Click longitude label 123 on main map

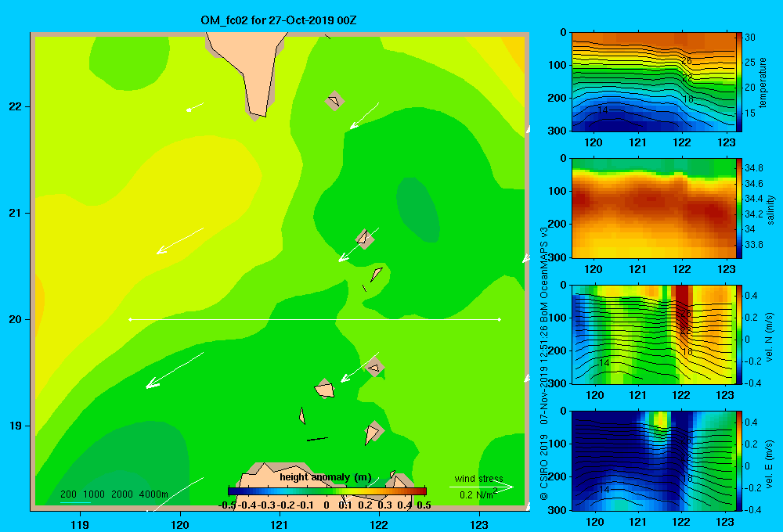click(x=479, y=524)
